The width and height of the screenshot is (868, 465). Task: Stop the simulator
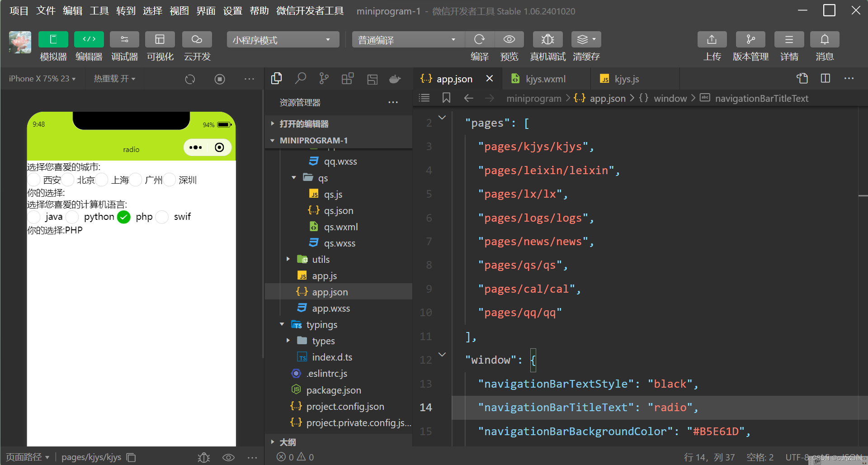tap(220, 79)
